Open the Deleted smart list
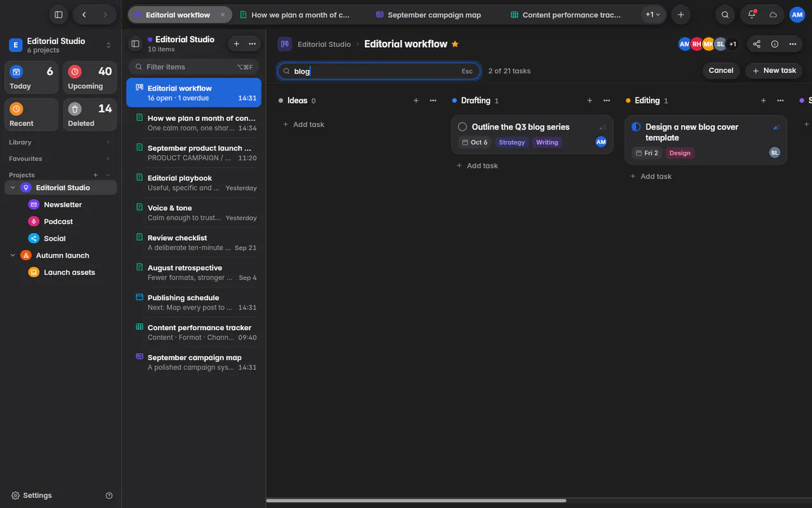The width and height of the screenshot is (812, 508). click(x=90, y=114)
